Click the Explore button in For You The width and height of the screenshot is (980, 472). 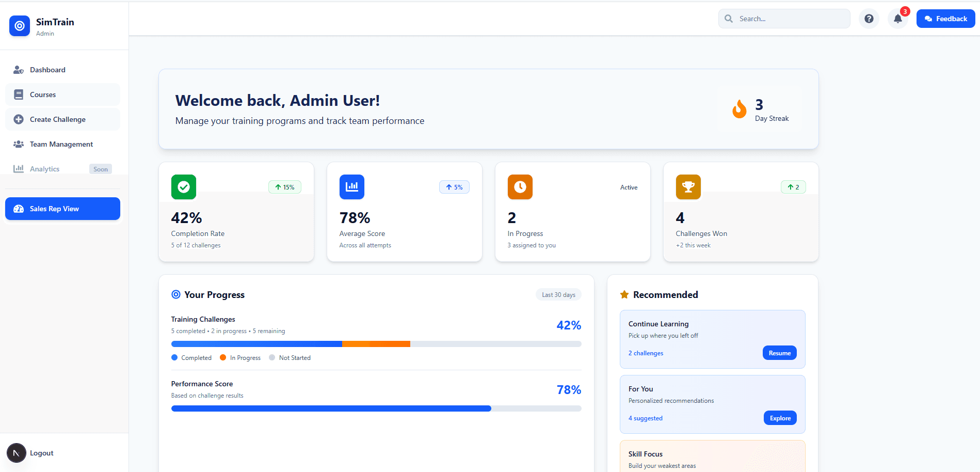[780, 418]
